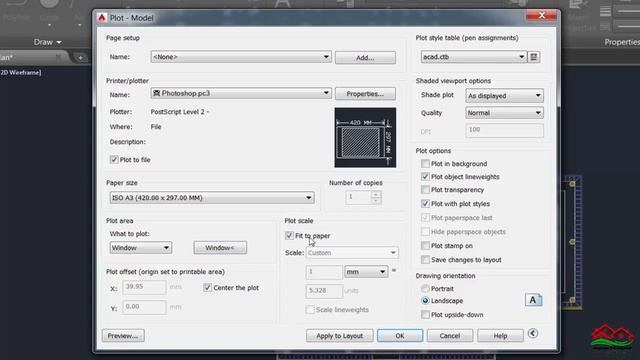
Task: Enable Plot transparency checkbox
Action: [x=425, y=190]
